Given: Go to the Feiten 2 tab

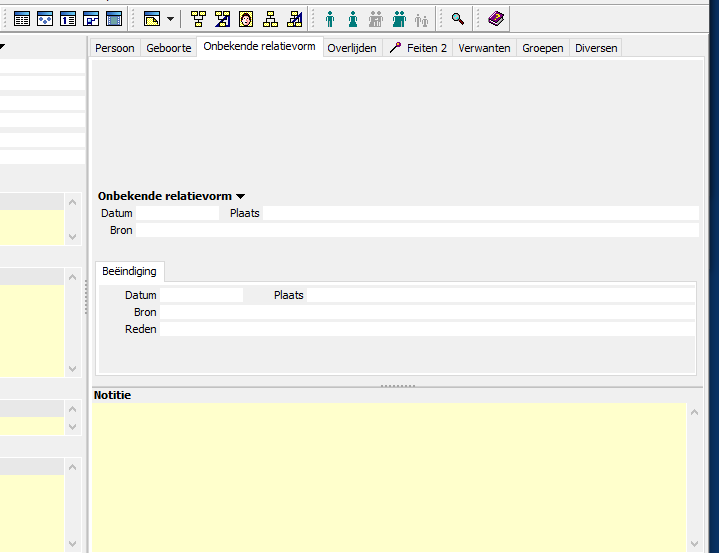Looking at the screenshot, I should 419,48.
